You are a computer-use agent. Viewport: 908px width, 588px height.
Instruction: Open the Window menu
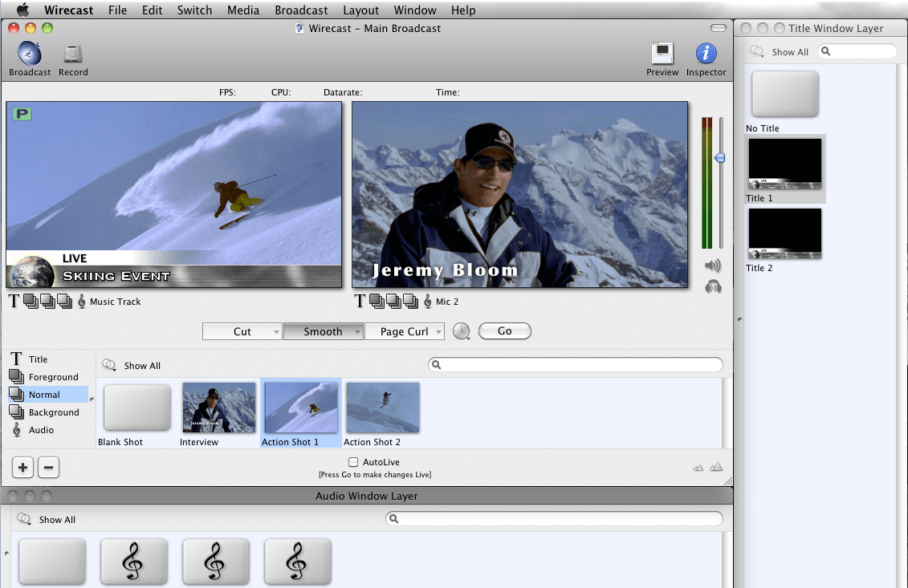pos(415,10)
